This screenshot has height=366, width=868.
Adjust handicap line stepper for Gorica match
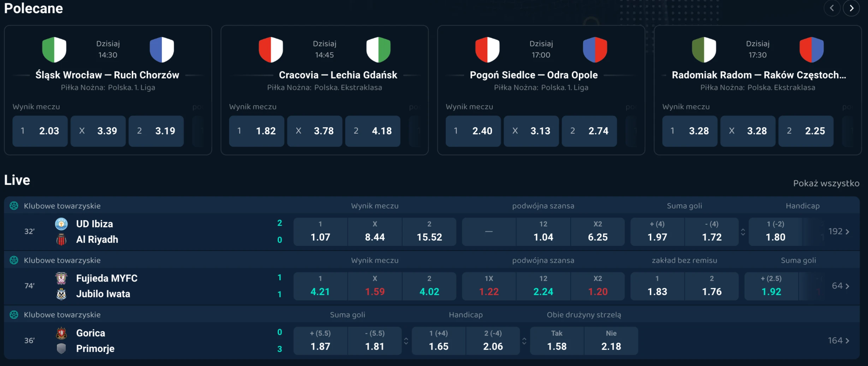tap(524, 341)
